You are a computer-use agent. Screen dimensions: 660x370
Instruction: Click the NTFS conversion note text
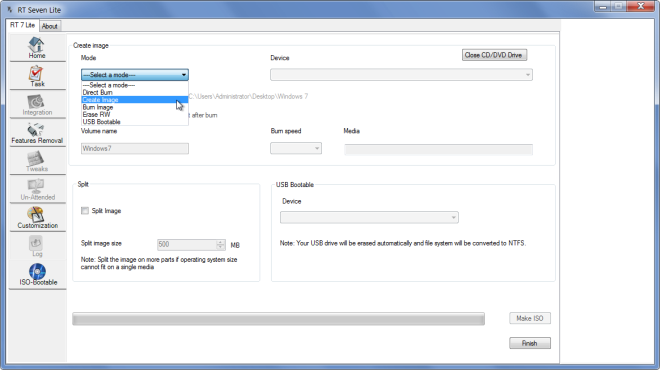coord(403,243)
